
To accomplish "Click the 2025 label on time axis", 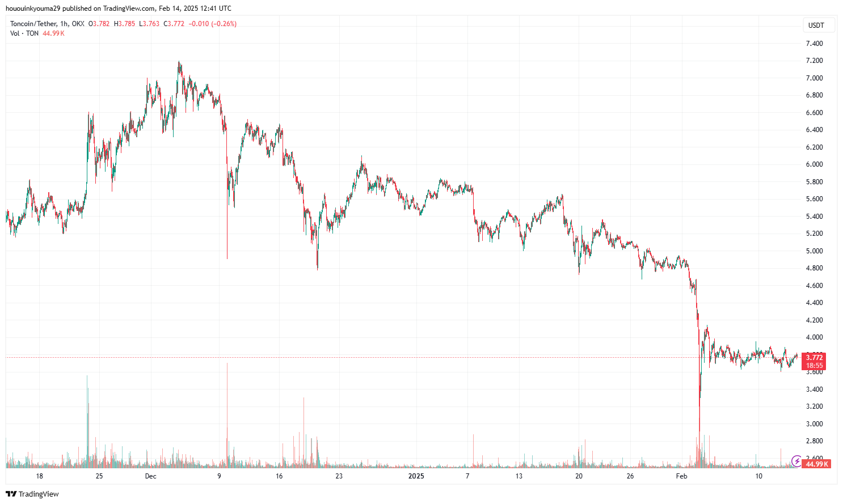I will [416, 476].
